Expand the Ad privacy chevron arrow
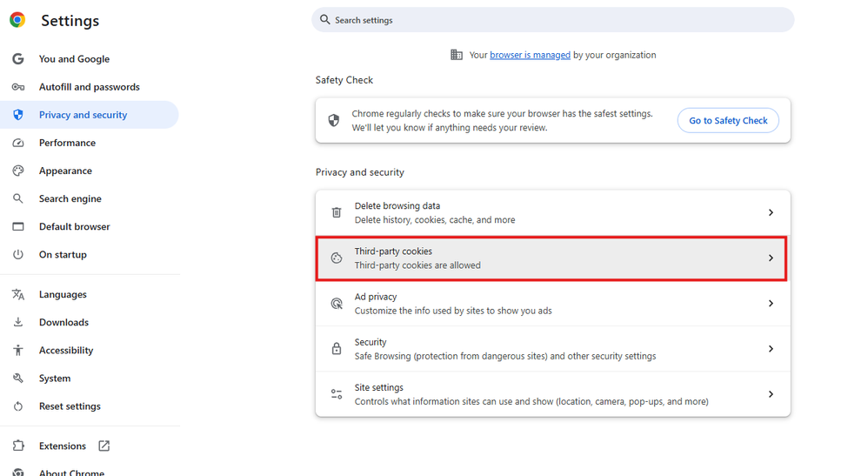 click(x=771, y=304)
